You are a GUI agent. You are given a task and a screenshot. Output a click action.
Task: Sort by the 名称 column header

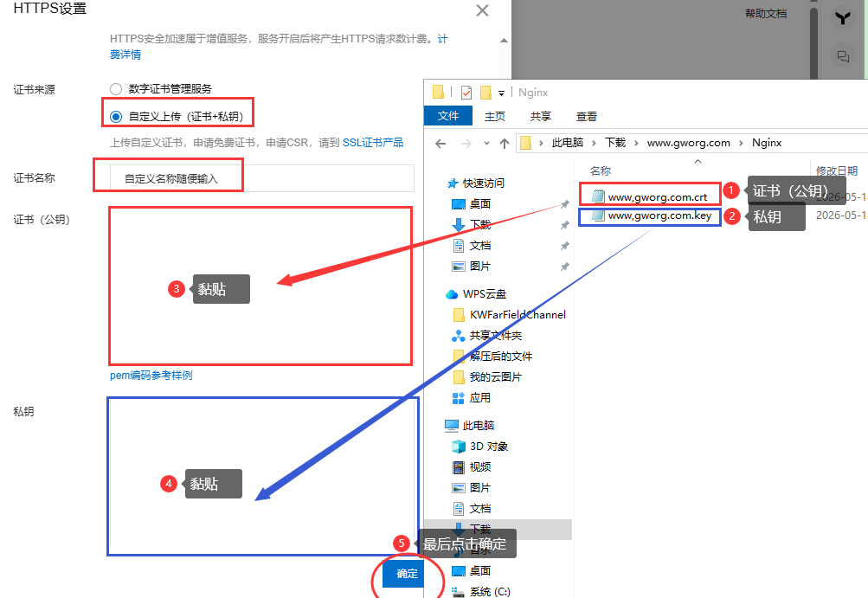pos(600,171)
